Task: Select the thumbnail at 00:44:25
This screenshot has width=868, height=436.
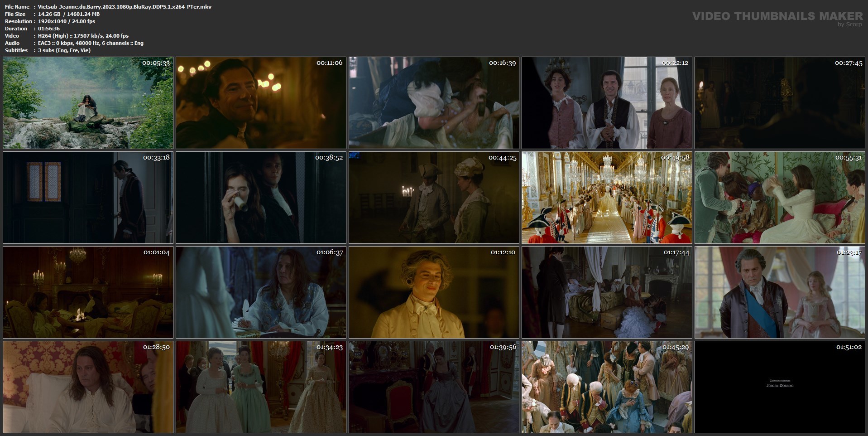Action: (x=434, y=198)
